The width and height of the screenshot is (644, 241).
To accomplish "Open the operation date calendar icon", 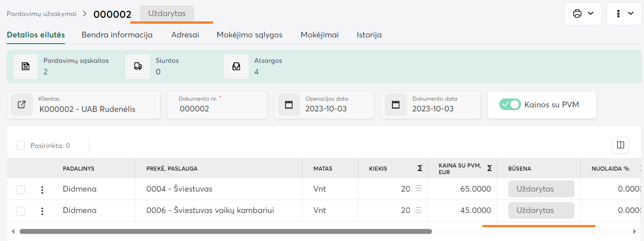I will pos(289,105).
